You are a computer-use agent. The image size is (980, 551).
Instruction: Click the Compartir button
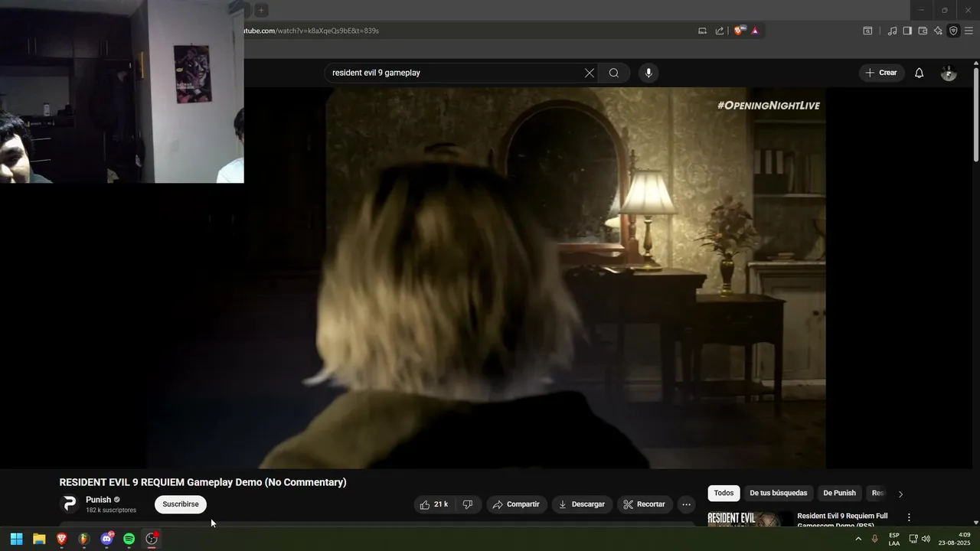point(517,504)
